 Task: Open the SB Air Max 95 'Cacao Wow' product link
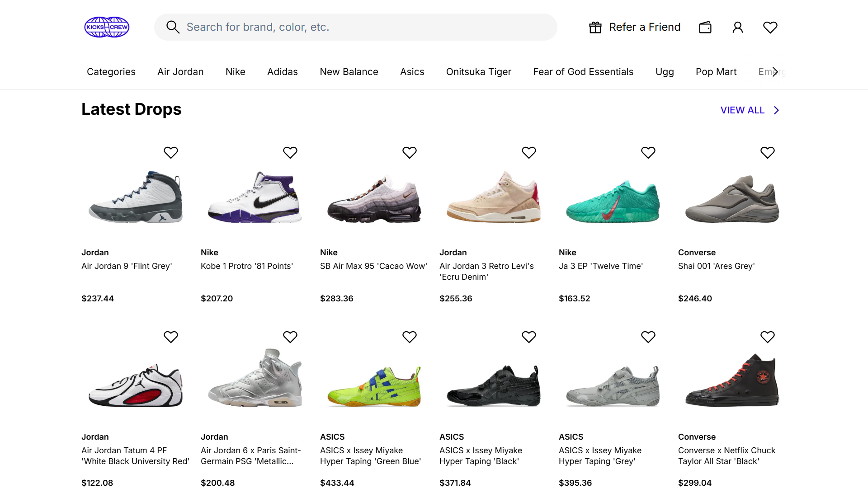[373, 266]
